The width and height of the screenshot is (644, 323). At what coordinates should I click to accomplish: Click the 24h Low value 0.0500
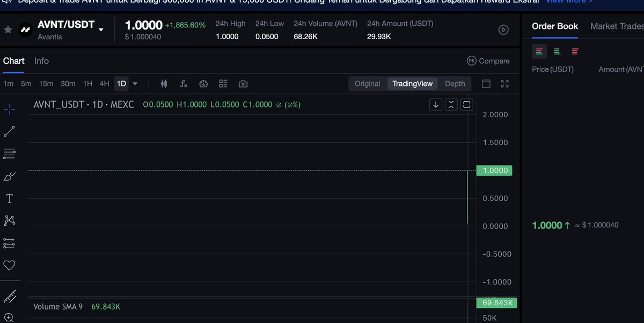click(x=267, y=37)
